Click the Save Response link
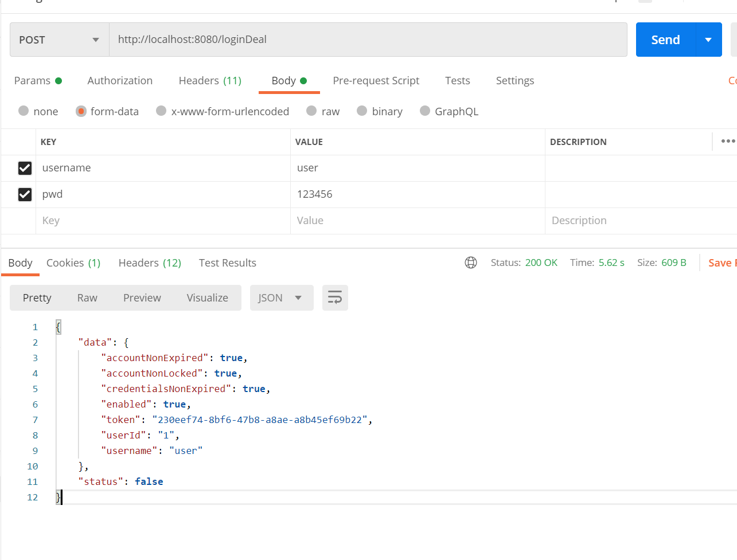 [x=723, y=263]
